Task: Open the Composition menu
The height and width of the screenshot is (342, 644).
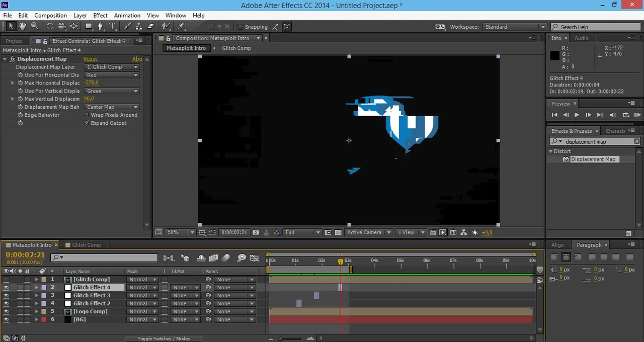Action: pos(50,16)
